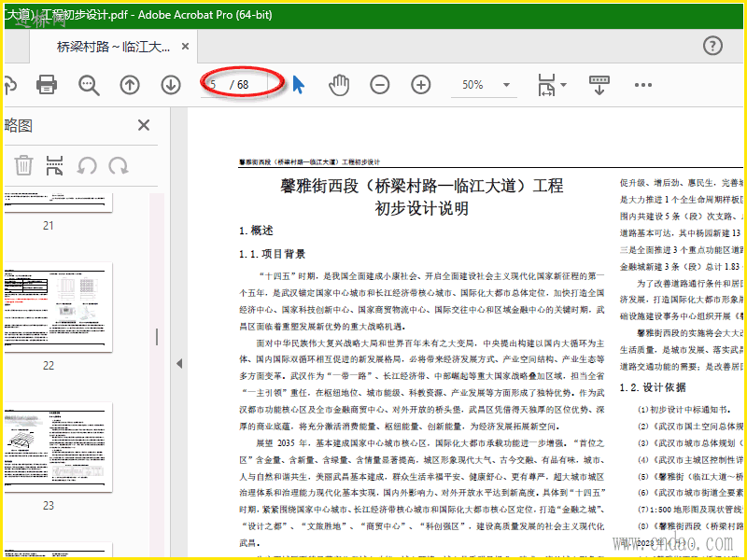Screen dimensions: 747x560
Task: Activate the Hand pan tool
Action: click(x=339, y=85)
